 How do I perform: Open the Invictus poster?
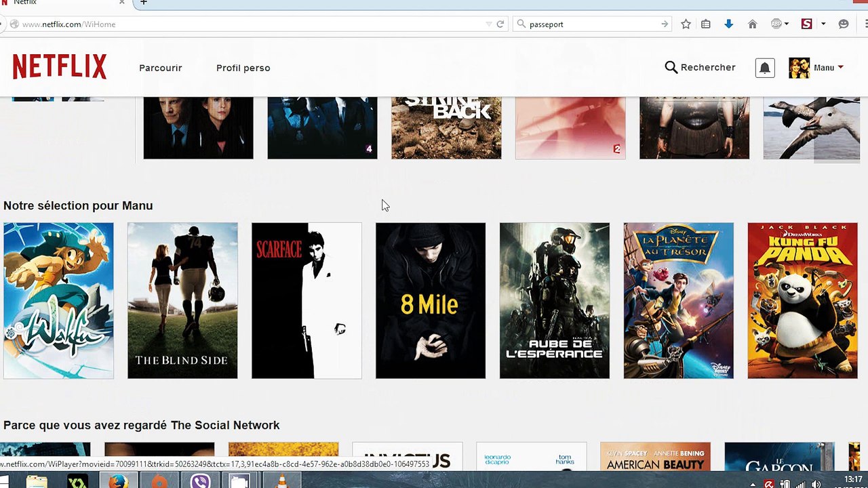point(408,456)
